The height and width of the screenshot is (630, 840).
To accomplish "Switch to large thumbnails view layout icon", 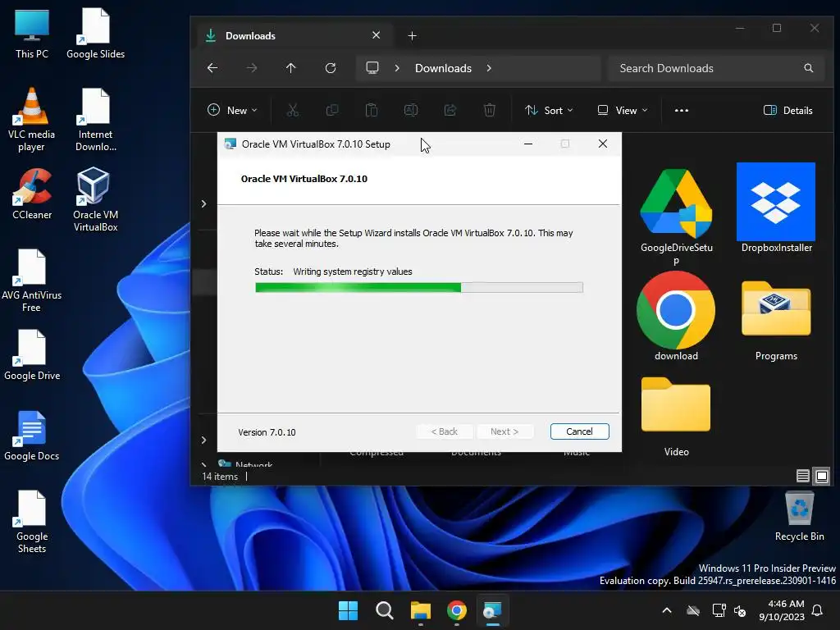I will pos(822,476).
